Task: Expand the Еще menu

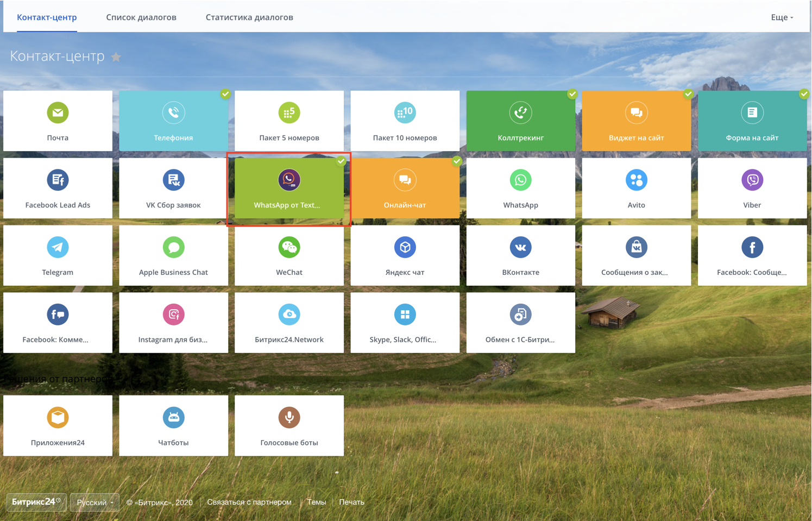Action: pyautogui.click(x=782, y=17)
